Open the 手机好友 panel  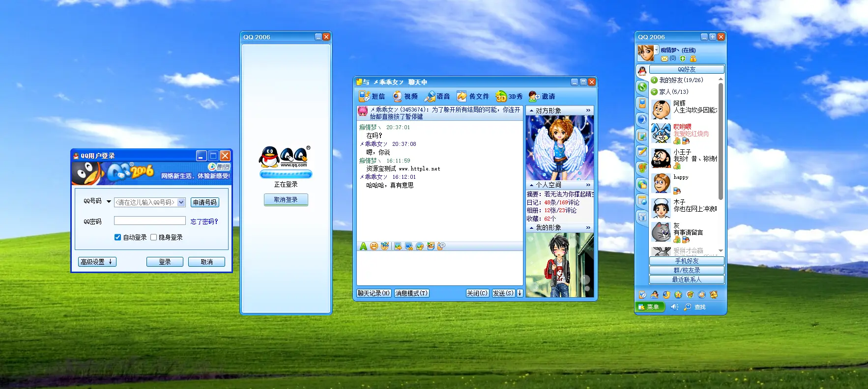[x=687, y=261]
